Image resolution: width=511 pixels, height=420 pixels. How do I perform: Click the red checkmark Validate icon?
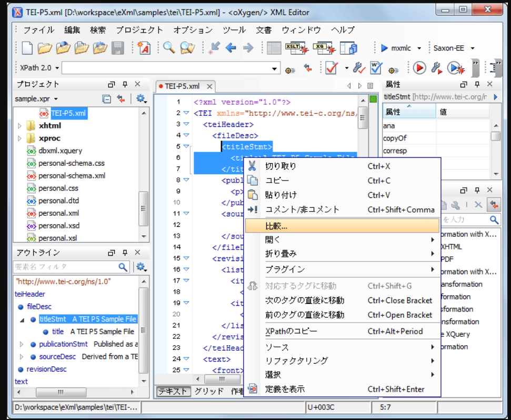point(332,68)
